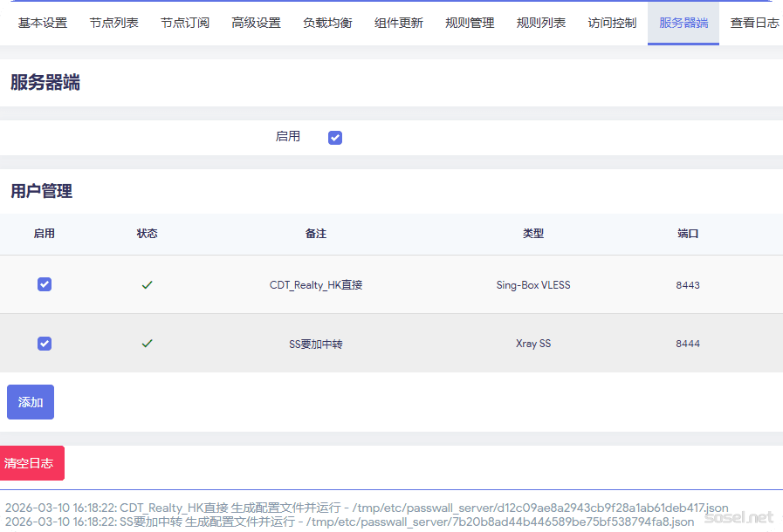Click the port 8444 cell
The image size is (783, 532).
pos(688,344)
